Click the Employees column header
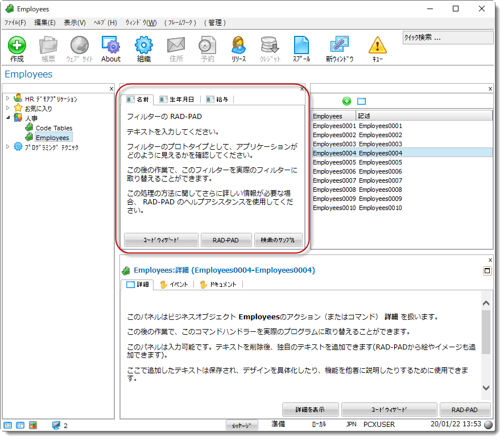Viewport: 504px width, 440px height. (x=334, y=116)
